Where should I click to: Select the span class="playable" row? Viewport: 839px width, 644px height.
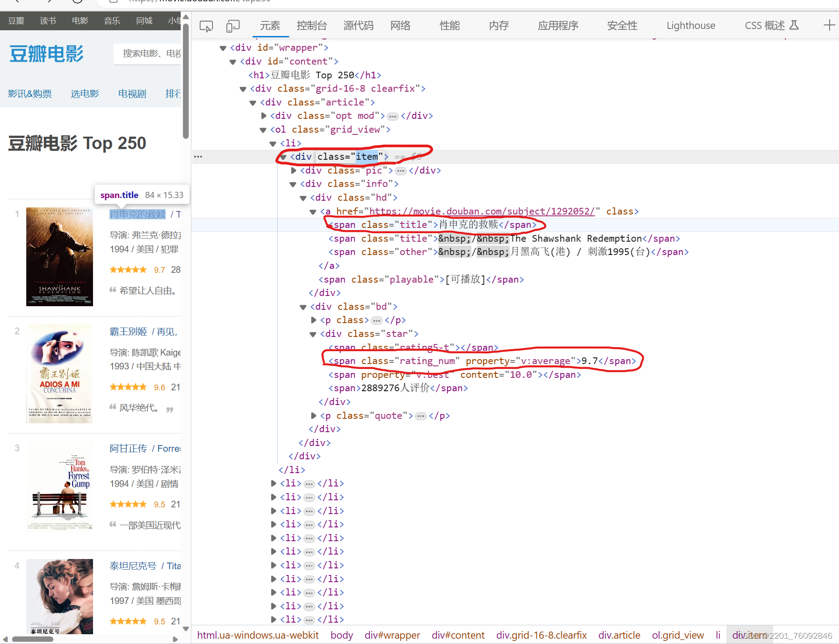(x=421, y=279)
